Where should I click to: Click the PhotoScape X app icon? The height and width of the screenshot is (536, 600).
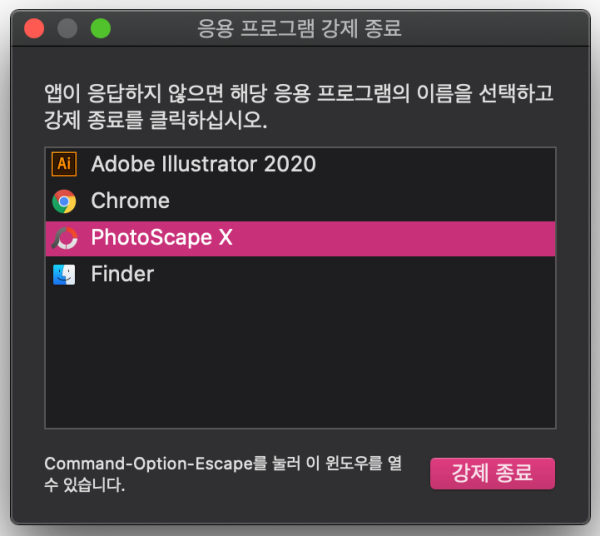point(64,238)
